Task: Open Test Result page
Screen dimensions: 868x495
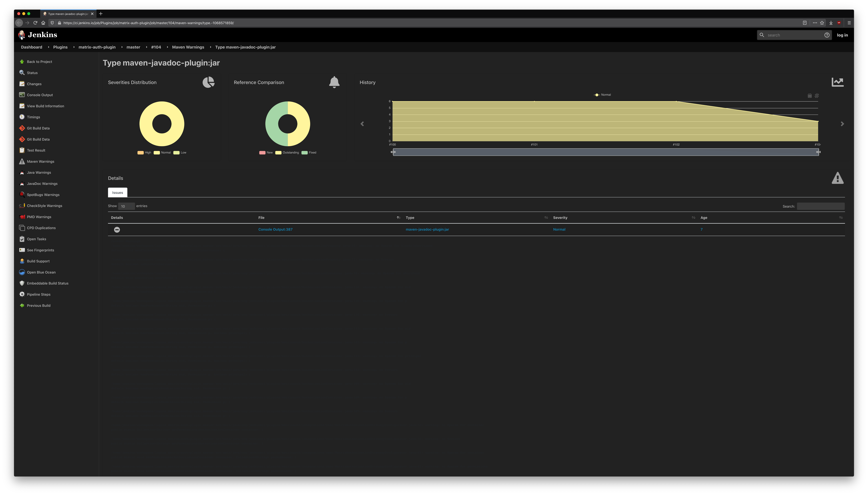Action: click(36, 150)
